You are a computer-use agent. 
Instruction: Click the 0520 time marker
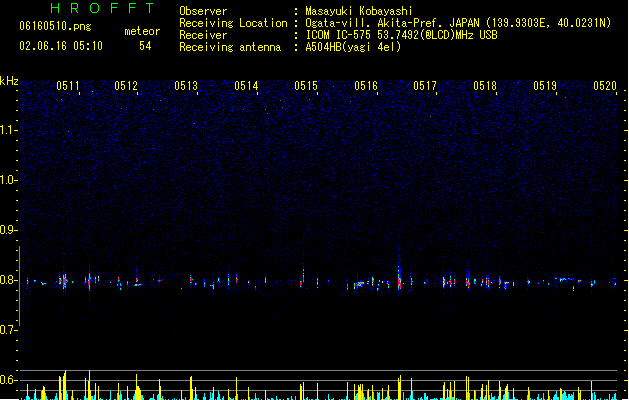(x=605, y=86)
